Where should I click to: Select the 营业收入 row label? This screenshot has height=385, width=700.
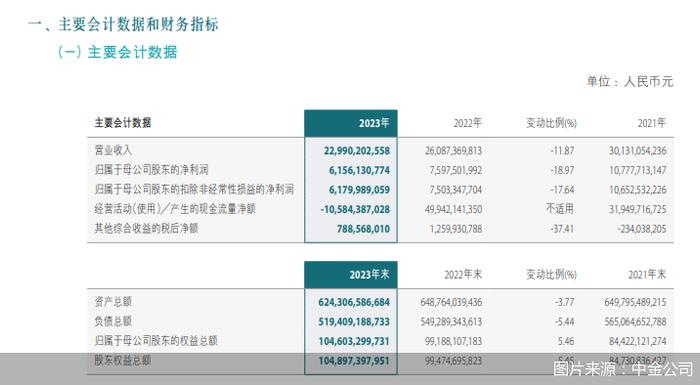(113, 150)
